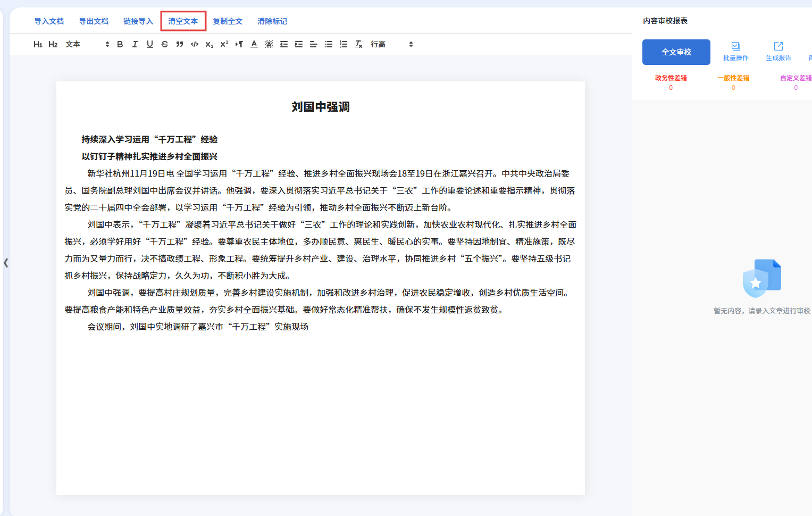Click the 全文审校 button
Image resolution: width=812 pixels, height=516 pixels.
click(676, 52)
